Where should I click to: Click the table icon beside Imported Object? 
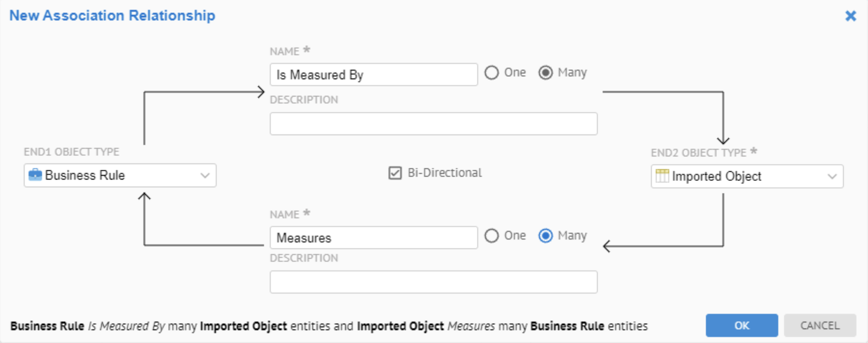point(662,176)
